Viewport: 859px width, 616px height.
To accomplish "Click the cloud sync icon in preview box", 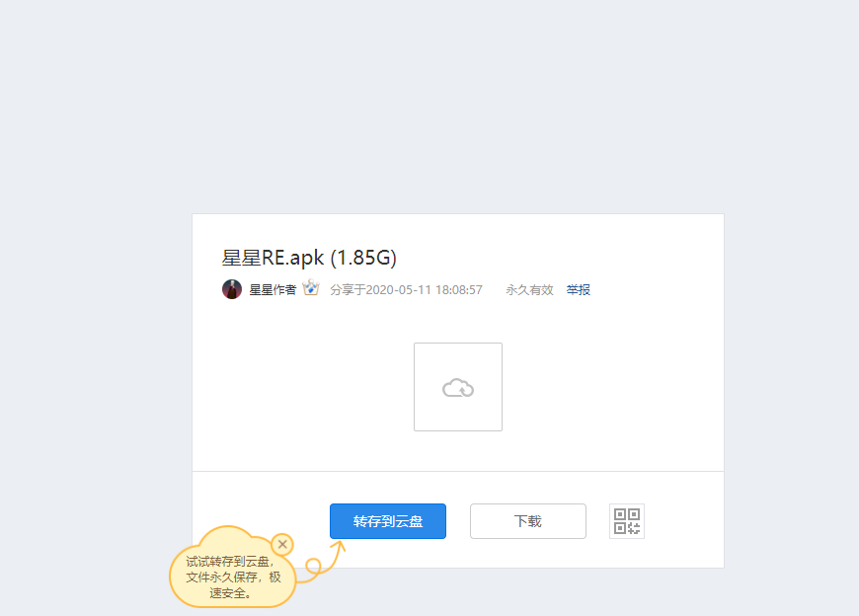I will click(x=458, y=388).
